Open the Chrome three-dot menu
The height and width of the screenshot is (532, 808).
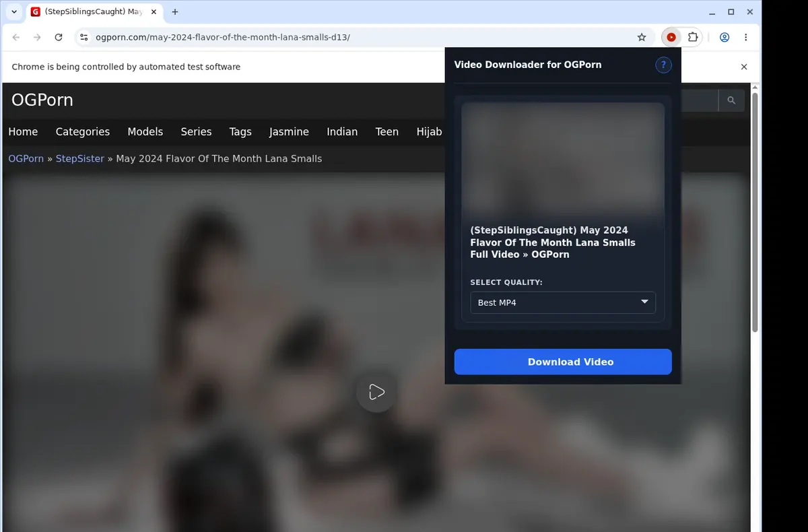point(746,38)
